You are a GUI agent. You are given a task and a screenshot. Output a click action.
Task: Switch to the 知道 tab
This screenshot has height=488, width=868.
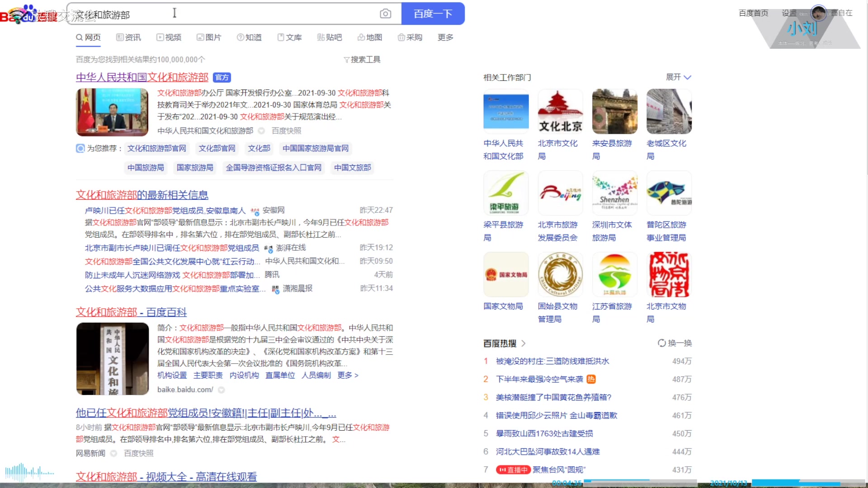[249, 38]
